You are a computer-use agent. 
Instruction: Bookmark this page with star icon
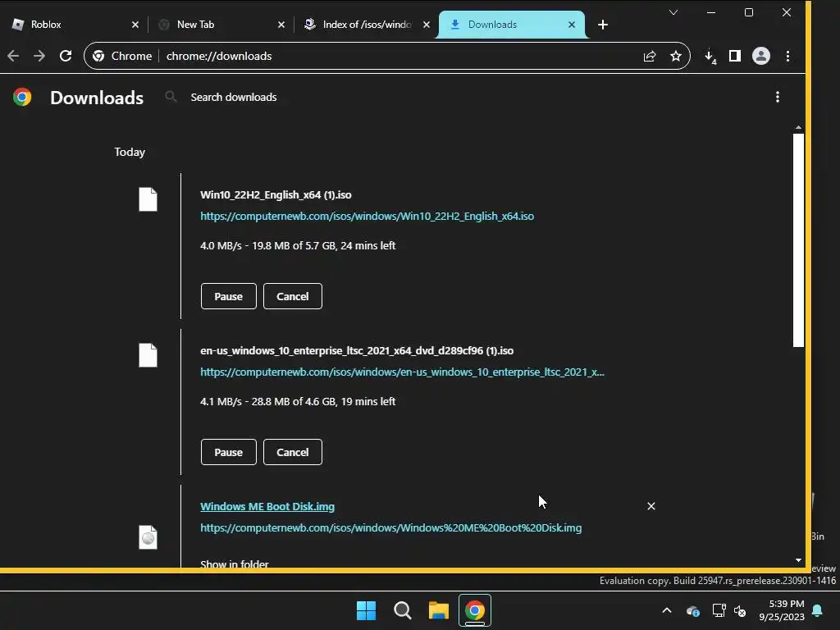(676, 56)
